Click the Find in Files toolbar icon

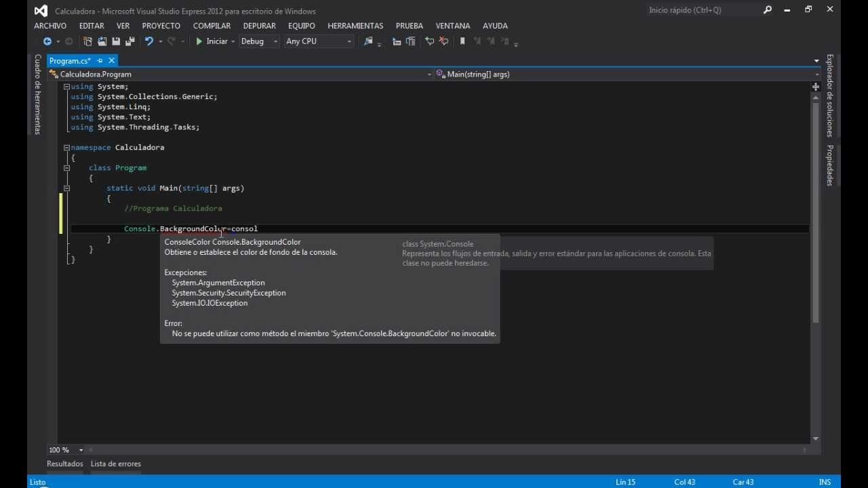click(x=368, y=41)
